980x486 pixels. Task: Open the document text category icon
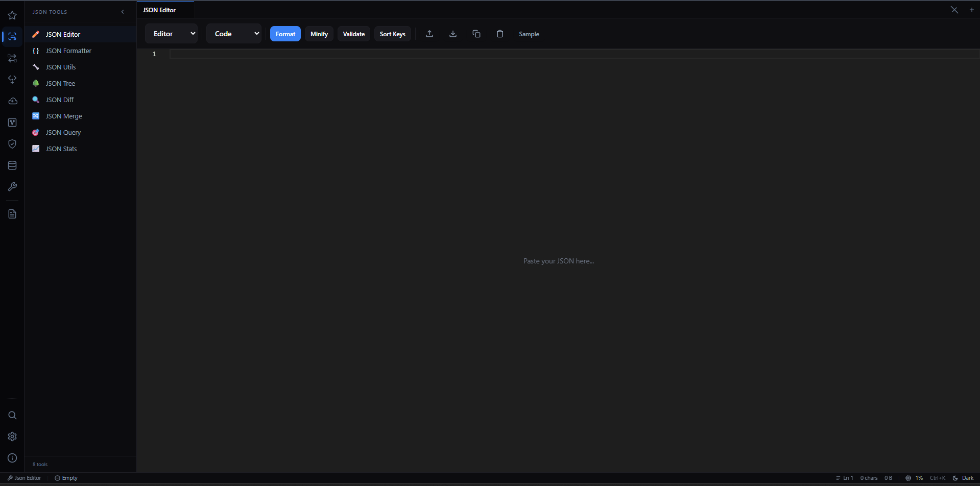pos(12,214)
